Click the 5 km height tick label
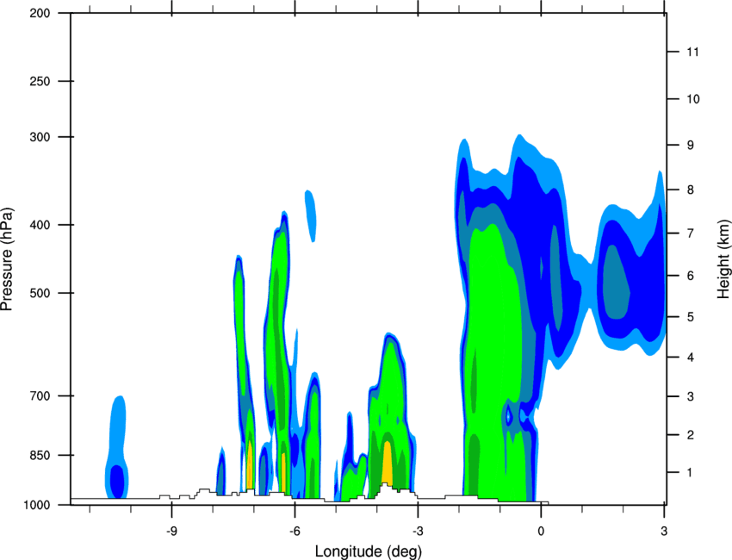The width and height of the screenshot is (732, 560). 690,317
